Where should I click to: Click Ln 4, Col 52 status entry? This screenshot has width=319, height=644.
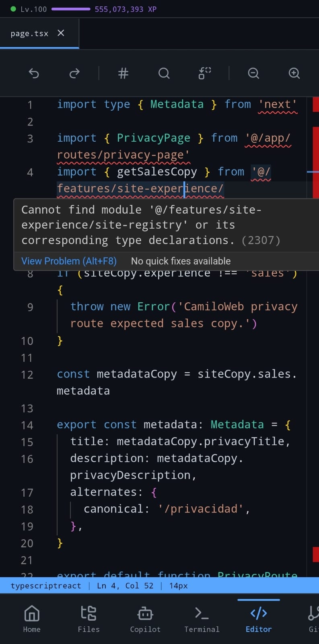125,586
